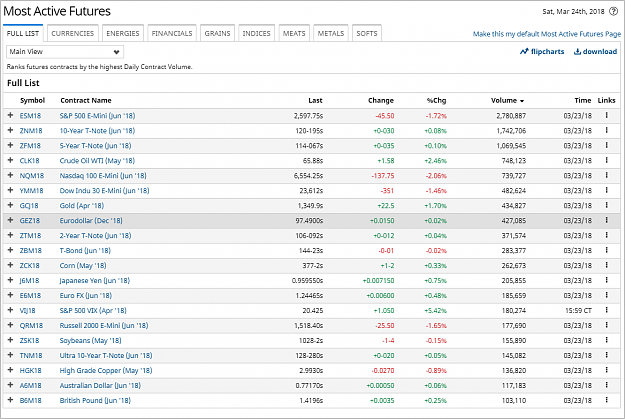Switch to the Indices tab
Screen dimensions: 625x419
coord(256,33)
